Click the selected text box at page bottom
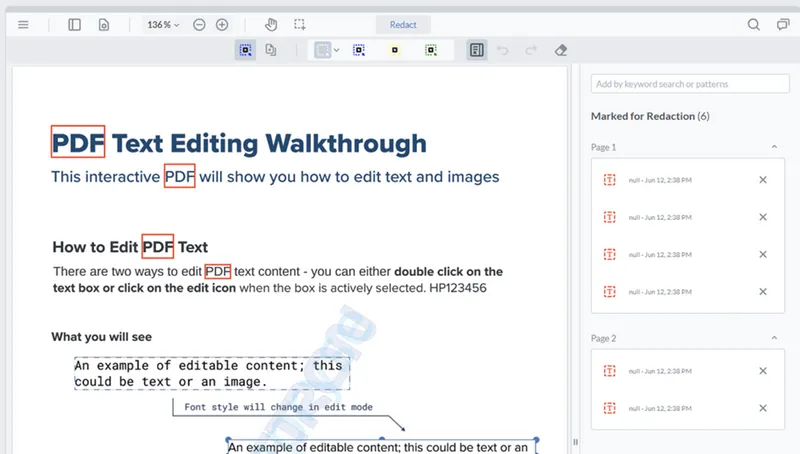Viewport: 800px width, 454px height. pyautogui.click(x=382, y=446)
